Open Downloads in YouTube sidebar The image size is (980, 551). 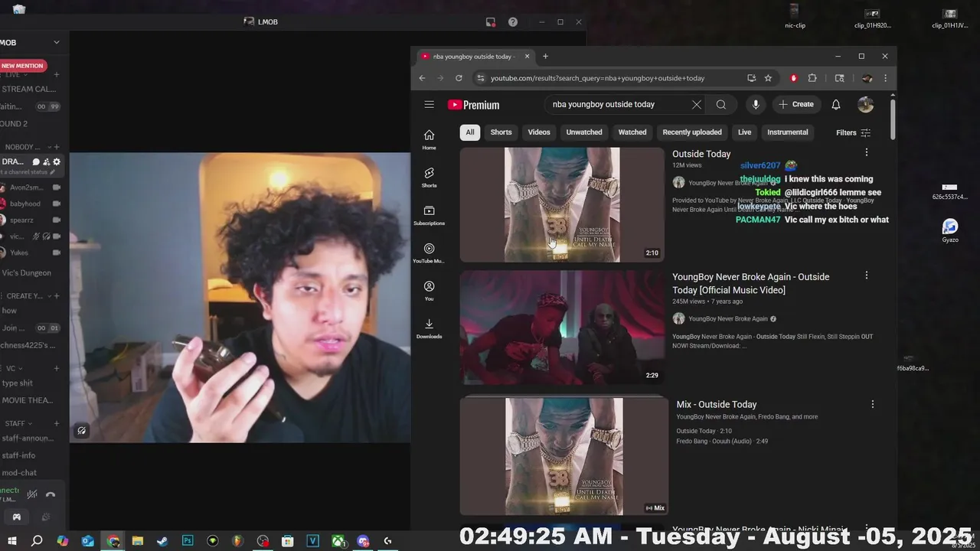click(x=429, y=329)
